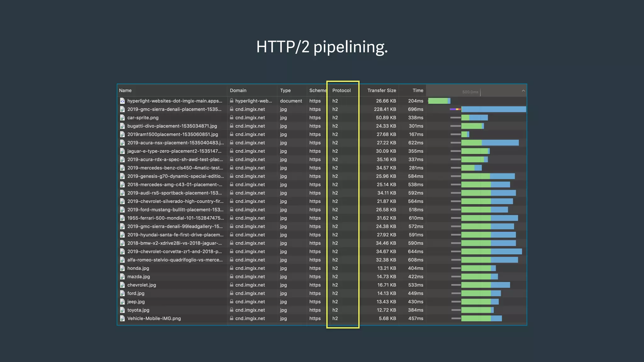Select the waterfall bar for the hyperlight document request
This screenshot has height=362, width=644.
click(439, 101)
